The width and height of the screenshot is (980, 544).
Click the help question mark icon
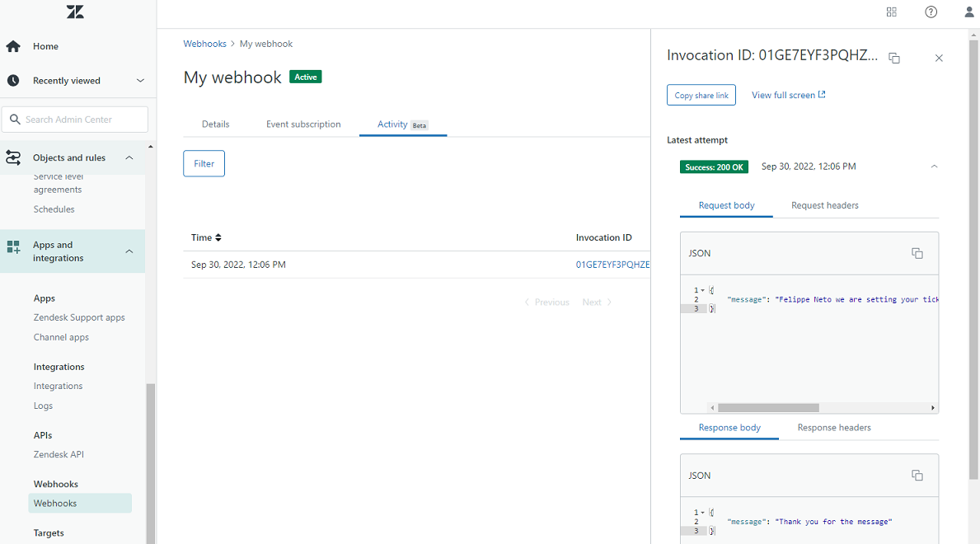click(931, 12)
